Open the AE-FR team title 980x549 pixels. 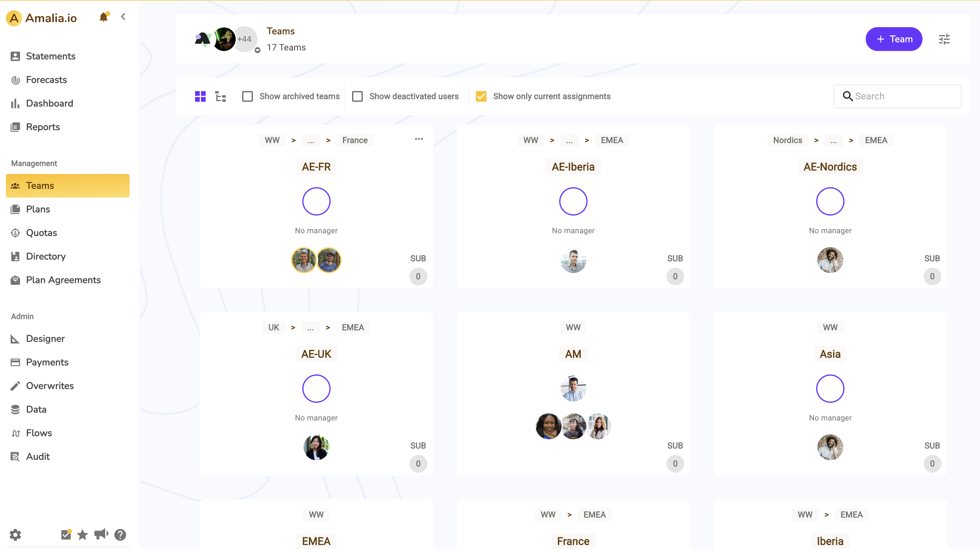tap(316, 167)
